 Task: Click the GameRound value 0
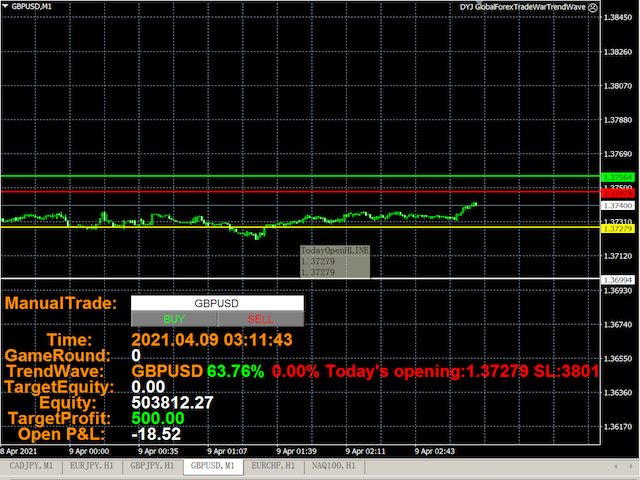coord(136,356)
